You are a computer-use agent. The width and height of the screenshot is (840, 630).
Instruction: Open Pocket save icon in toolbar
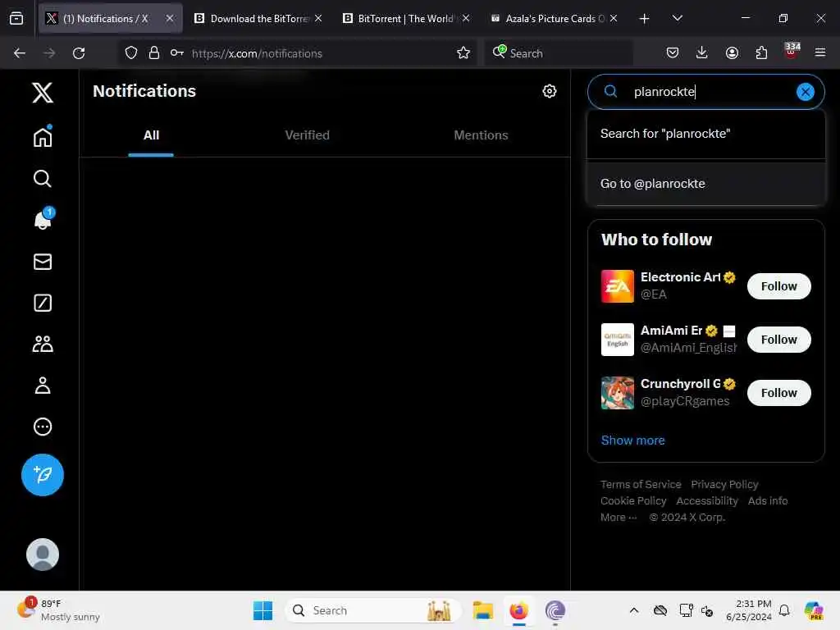tap(673, 52)
